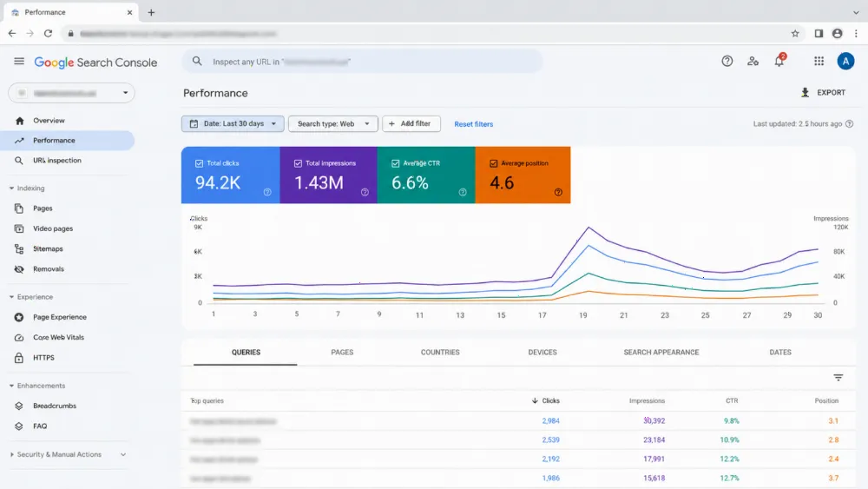Switch to the Devices tab
The height and width of the screenshot is (489, 868).
point(542,353)
